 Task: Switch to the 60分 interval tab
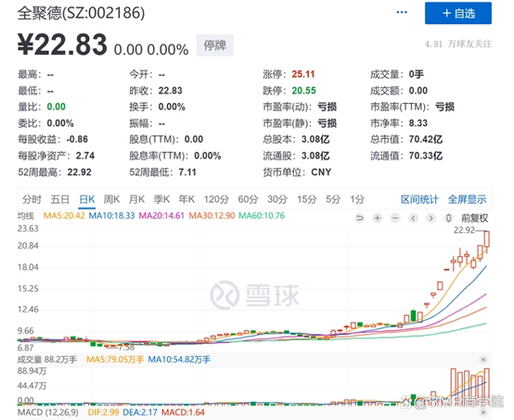[x=248, y=200]
